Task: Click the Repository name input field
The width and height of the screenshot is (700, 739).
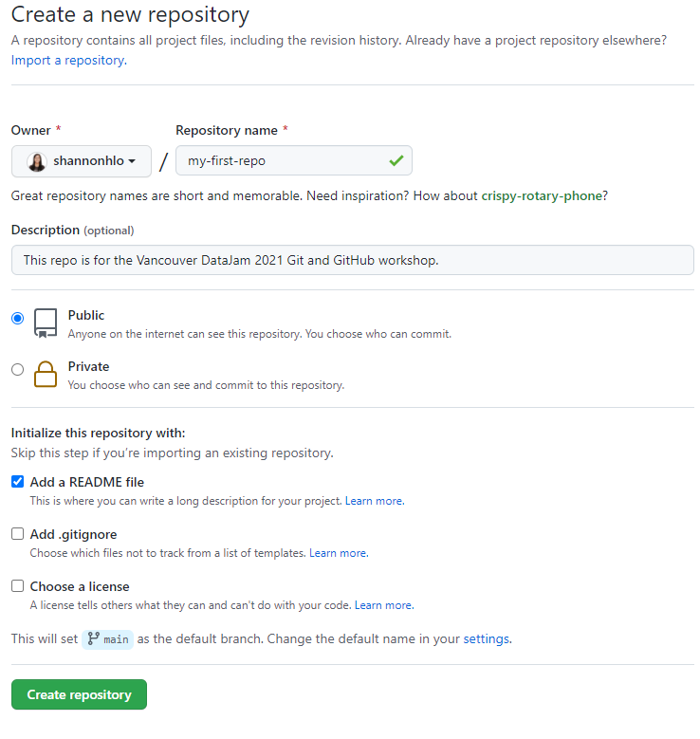Action: (285, 161)
